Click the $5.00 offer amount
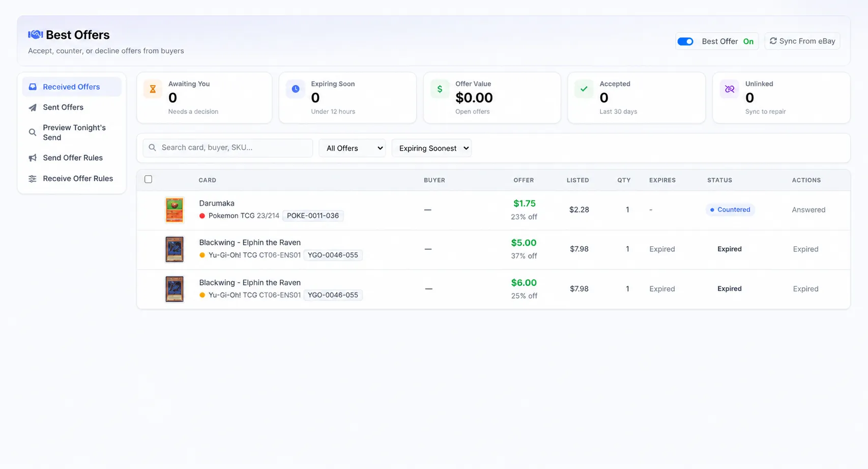The image size is (868, 469). point(524,243)
